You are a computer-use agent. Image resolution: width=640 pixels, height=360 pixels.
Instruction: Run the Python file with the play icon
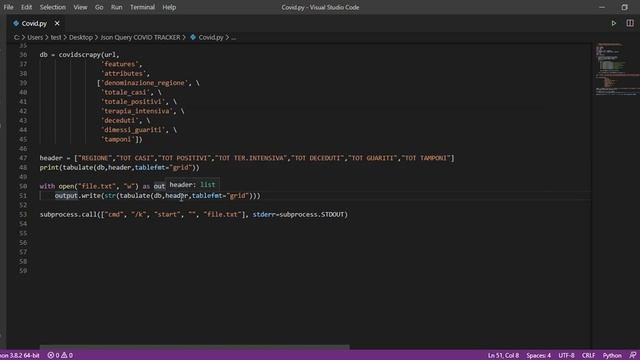(613, 23)
